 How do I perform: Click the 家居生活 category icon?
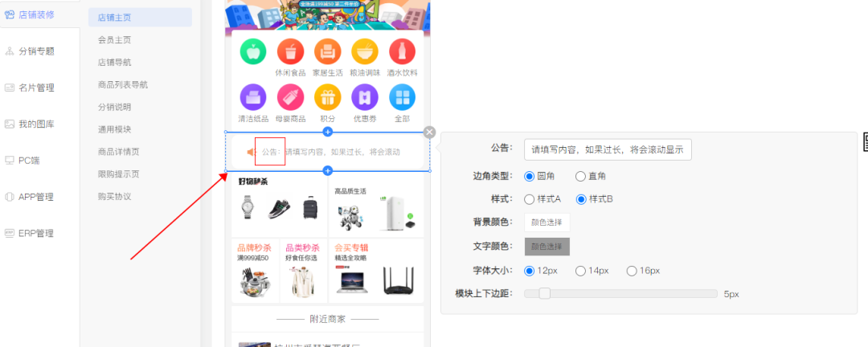pyautogui.click(x=328, y=52)
